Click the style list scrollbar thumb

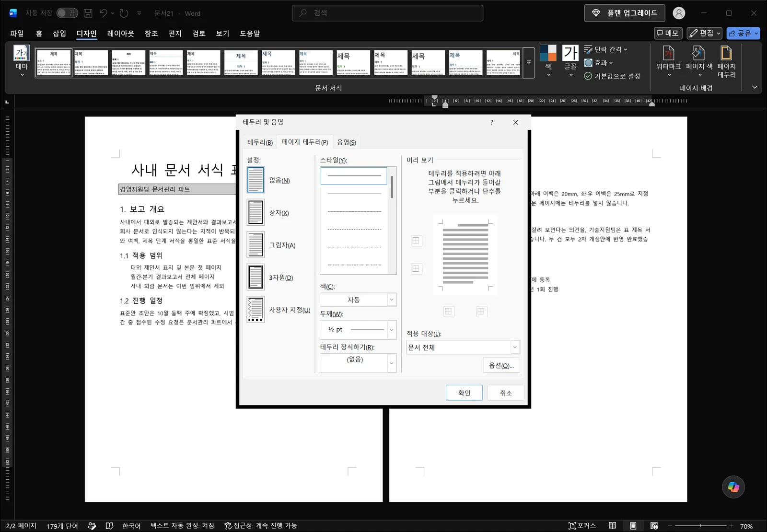tap(392, 187)
